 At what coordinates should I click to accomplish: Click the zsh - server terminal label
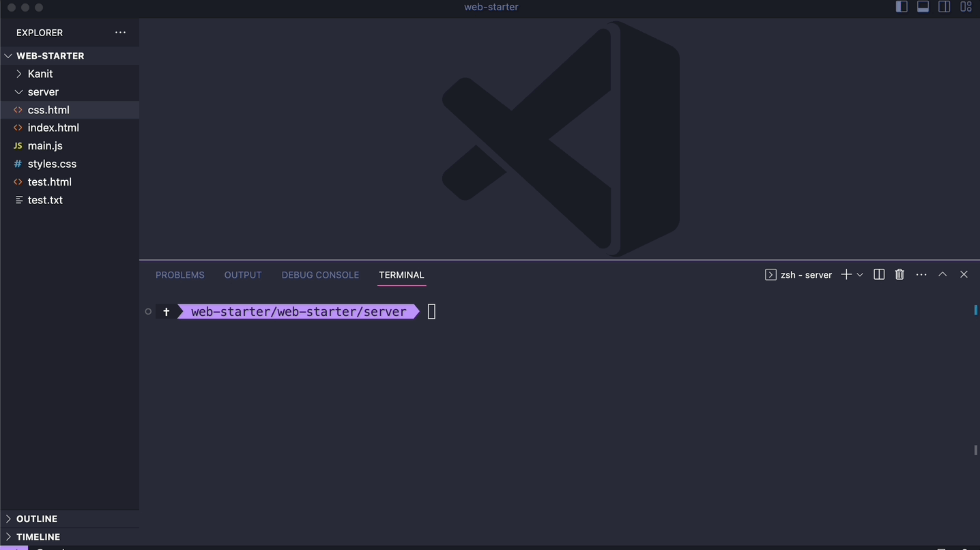[x=806, y=275]
